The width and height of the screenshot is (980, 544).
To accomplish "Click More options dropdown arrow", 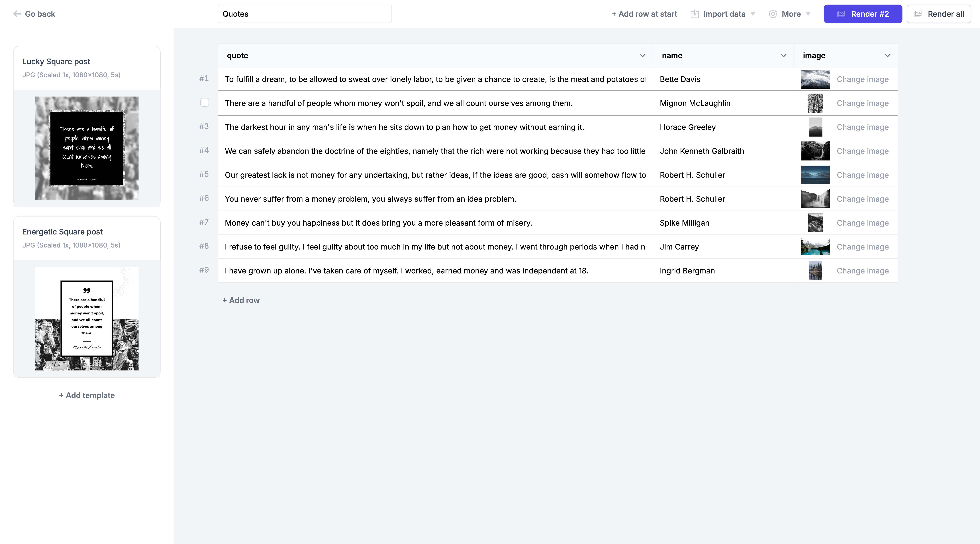I will pos(809,13).
